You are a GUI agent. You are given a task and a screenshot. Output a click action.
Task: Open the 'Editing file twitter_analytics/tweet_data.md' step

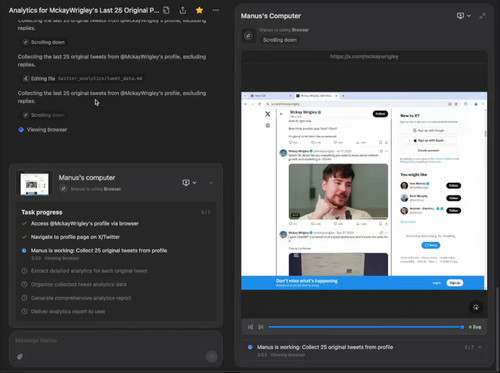(82, 78)
